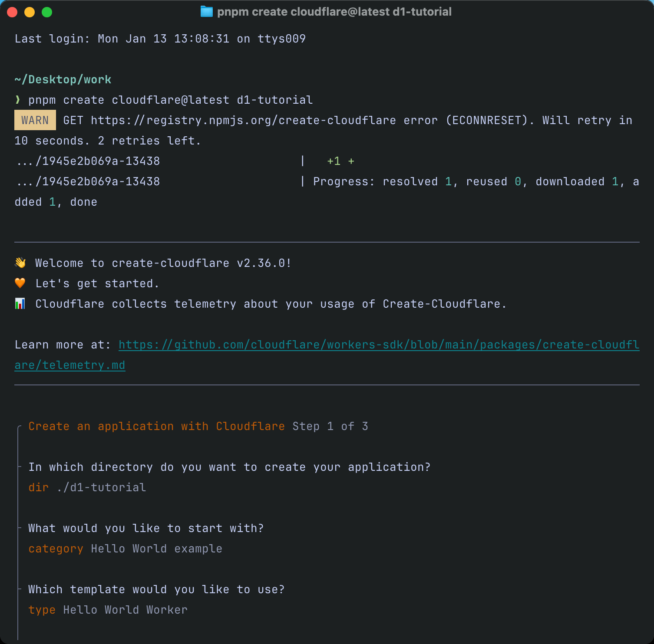This screenshot has width=654, height=644.
Task: Maximize the window with the green button
Action: [47, 12]
